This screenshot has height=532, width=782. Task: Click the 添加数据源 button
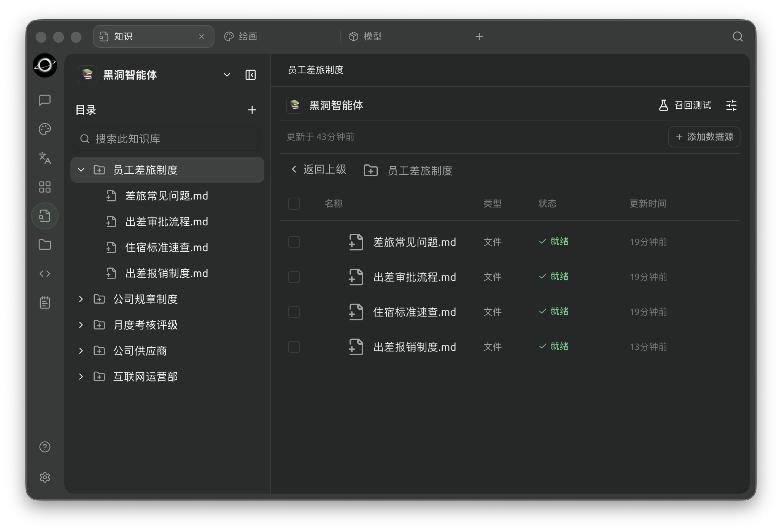pyautogui.click(x=704, y=137)
